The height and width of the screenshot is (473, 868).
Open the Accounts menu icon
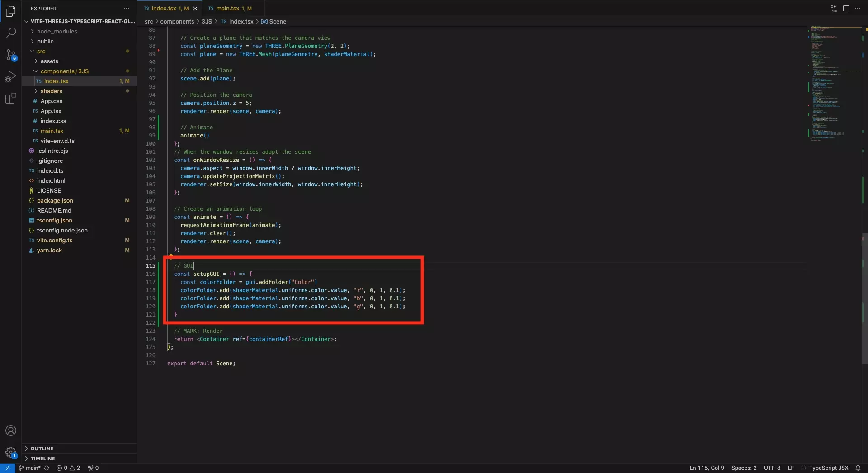click(x=11, y=430)
